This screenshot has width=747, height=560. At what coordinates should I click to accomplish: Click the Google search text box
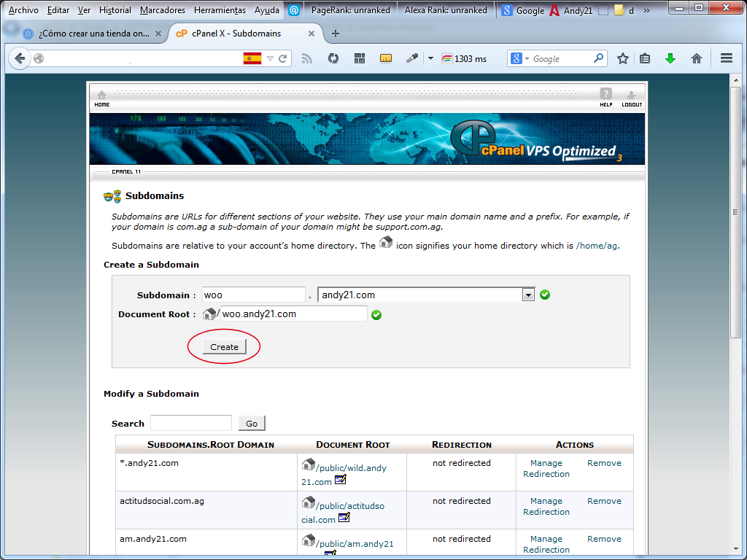click(561, 58)
